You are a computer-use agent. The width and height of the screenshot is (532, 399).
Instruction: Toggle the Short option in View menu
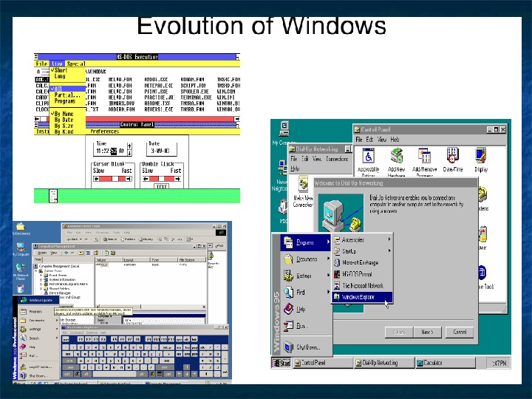pyautogui.click(x=67, y=70)
